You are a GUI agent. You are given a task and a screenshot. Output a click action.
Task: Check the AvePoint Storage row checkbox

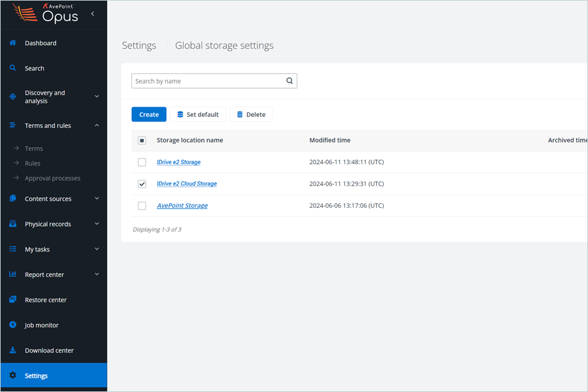[x=142, y=206]
